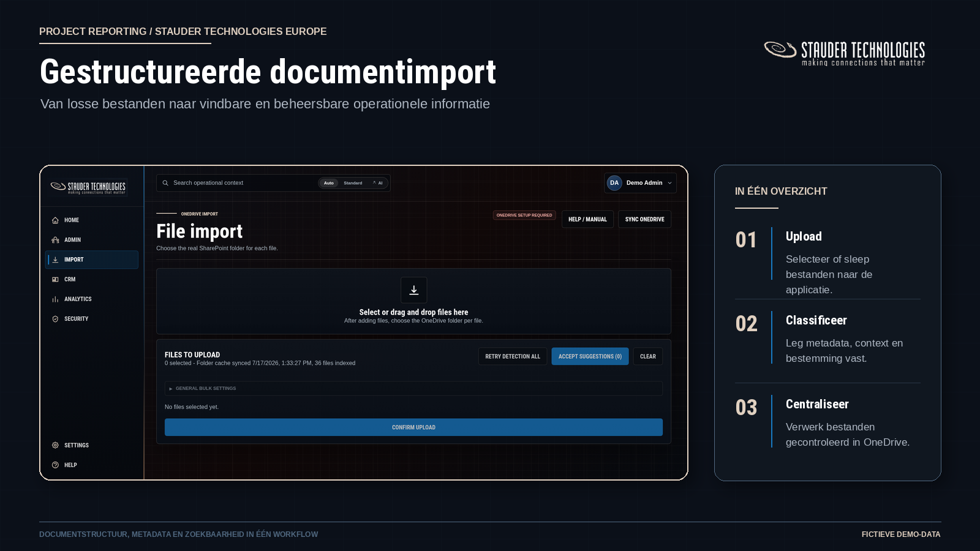Click the upload arrow icon in drop zone
Image resolution: width=980 pixels, height=551 pixels.
[x=414, y=290]
